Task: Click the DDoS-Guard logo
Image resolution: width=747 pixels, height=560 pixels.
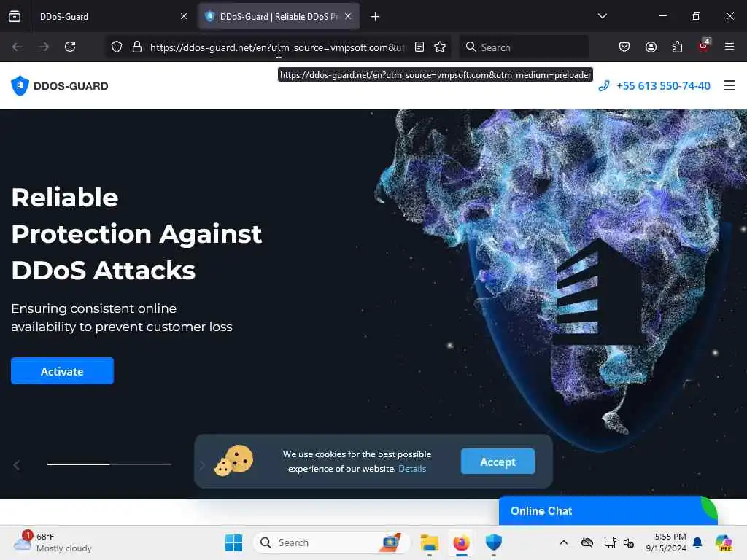Action: (60, 86)
